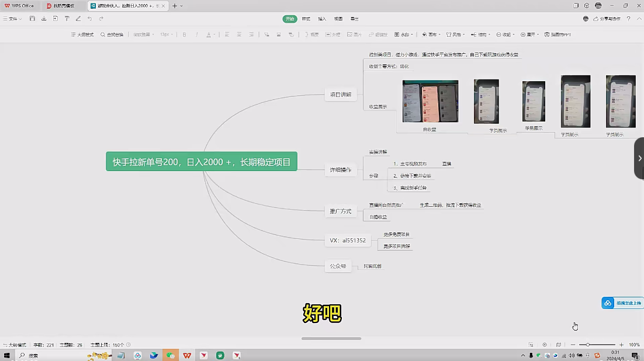This screenshot has height=361, width=644.
Task: Insert a picture with 图片 button
Action: click(355, 34)
